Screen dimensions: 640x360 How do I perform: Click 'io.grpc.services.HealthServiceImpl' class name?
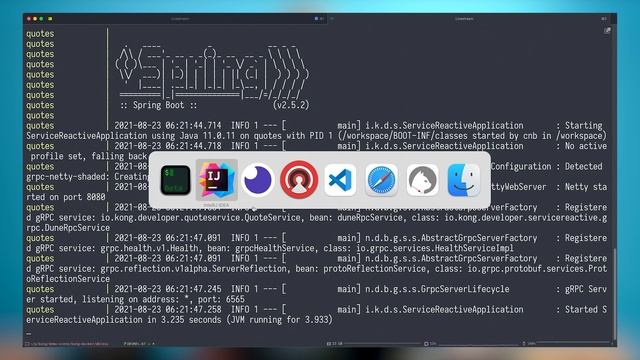[435, 248]
